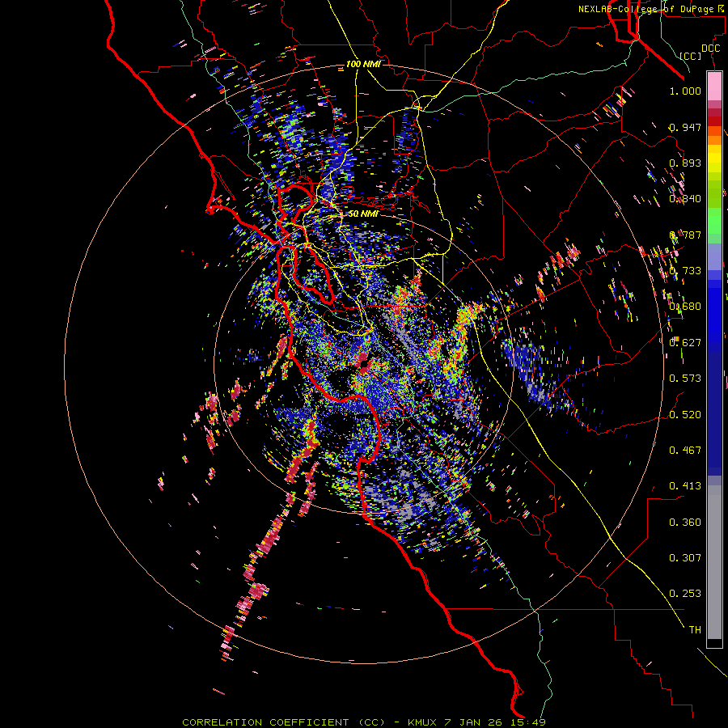Pick the bright green color bar segment
Image resolution: width=728 pixels, height=728 pixels.
(x=714, y=220)
